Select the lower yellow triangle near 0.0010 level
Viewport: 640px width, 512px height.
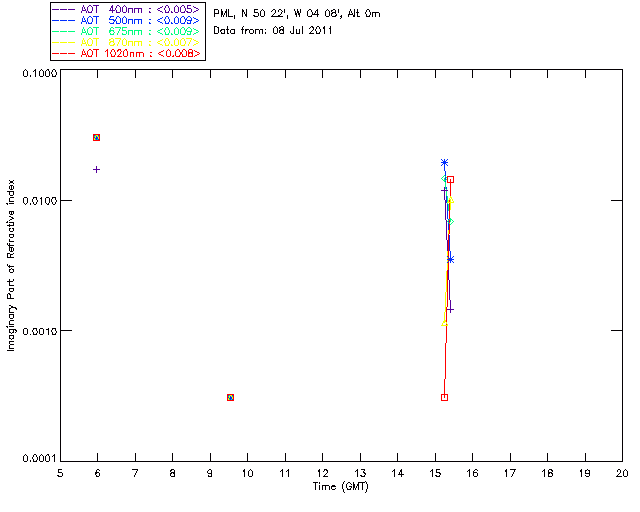point(444,323)
